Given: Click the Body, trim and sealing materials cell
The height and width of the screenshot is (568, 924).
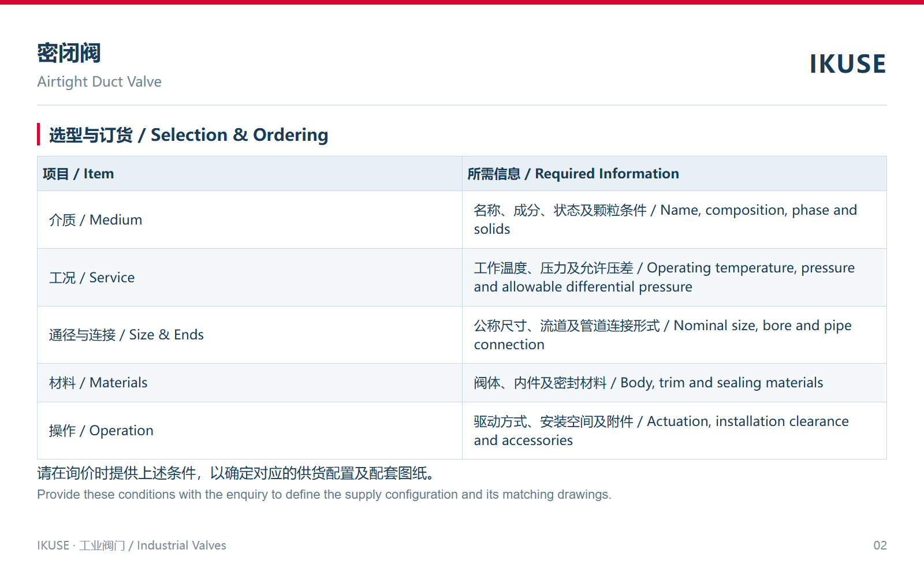Looking at the screenshot, I should [675, 383].
